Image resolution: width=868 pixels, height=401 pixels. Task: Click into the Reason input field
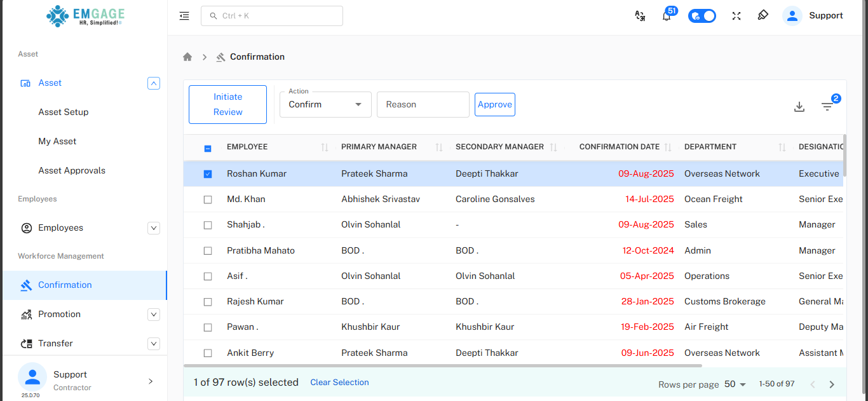coord(423,105)
